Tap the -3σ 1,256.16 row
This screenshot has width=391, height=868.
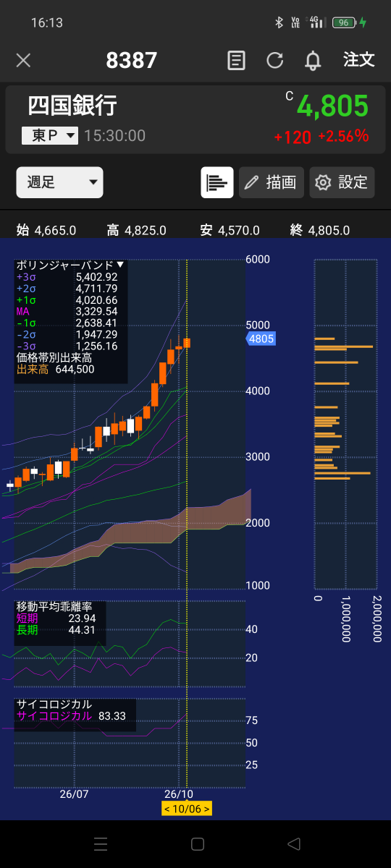(x=67, y=346)
